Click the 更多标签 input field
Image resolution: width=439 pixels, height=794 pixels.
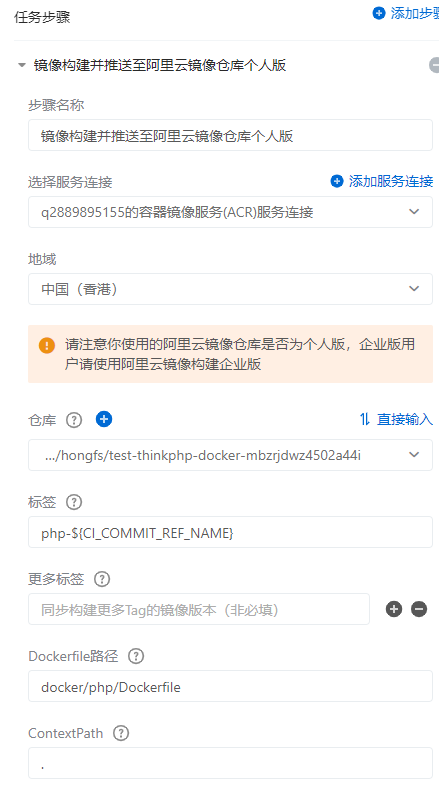199,609
